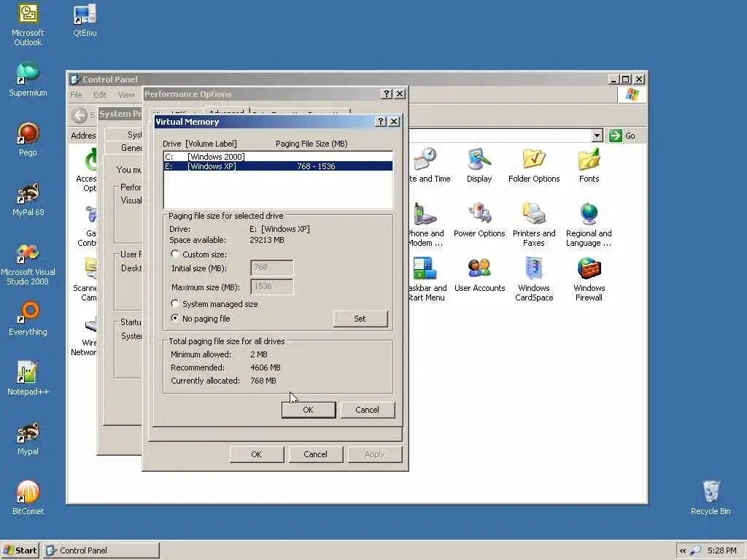This screenshot has width=747, height=560.
Task: Open Date and Time applet icon
Action: point(429,166)
